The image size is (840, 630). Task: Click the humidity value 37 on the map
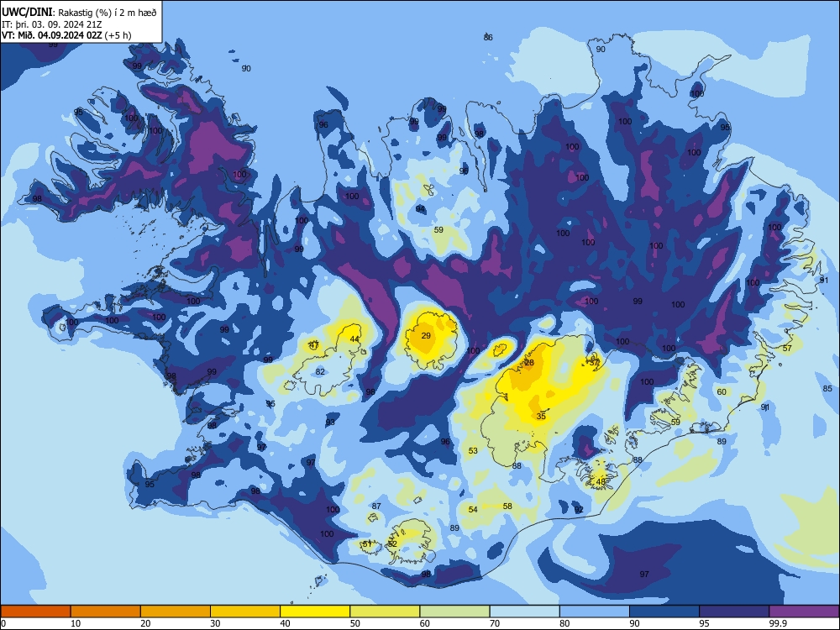point(594,362)
